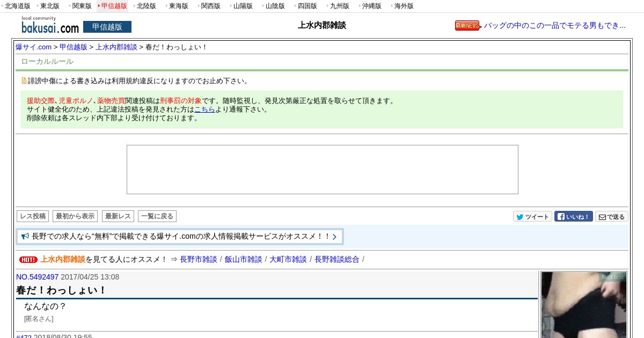Image resolution: width=644 pixels, height=338 pixels.
Task: Click the 一覧に戻る button
Action: (x=157, y=216)
